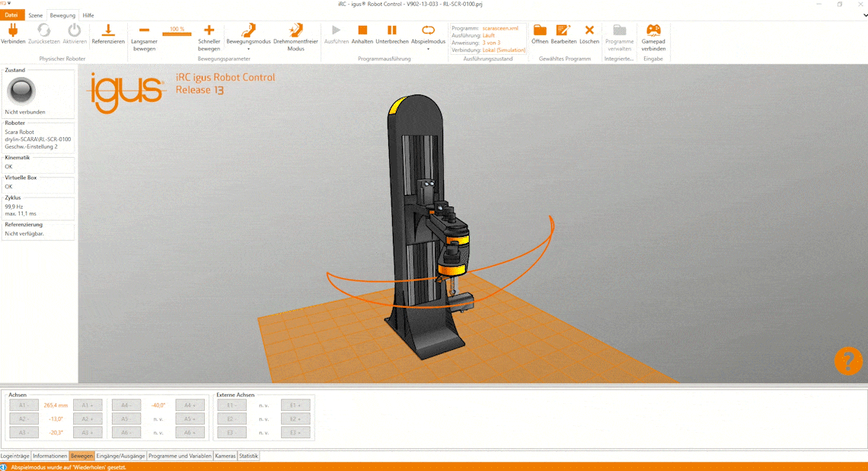Click the 100 % speed override slider
This screenshot has height=471, width=868.
tap(177, 32)
